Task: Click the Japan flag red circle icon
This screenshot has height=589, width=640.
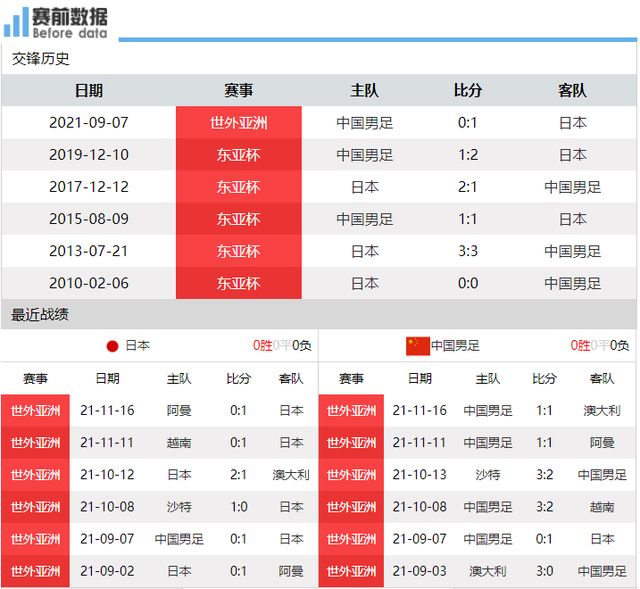Action: (x=112, y=346)
